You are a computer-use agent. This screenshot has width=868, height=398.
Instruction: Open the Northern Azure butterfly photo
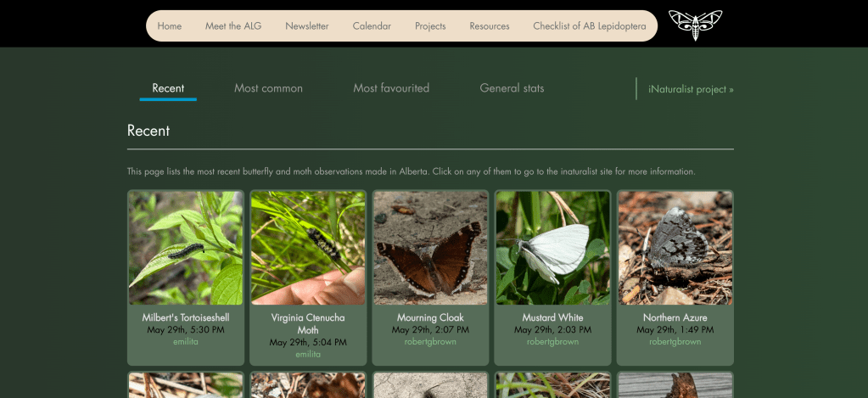tap(675, 248)
